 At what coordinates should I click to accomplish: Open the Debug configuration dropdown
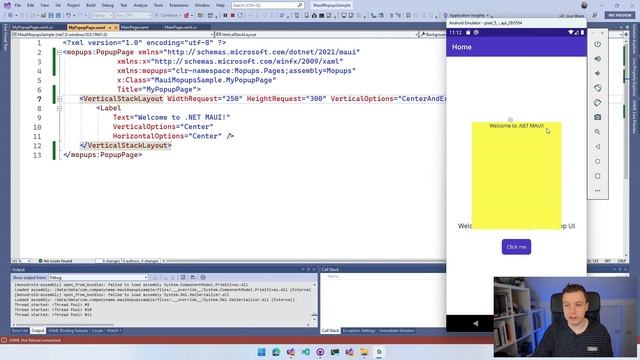coord(102,16)
